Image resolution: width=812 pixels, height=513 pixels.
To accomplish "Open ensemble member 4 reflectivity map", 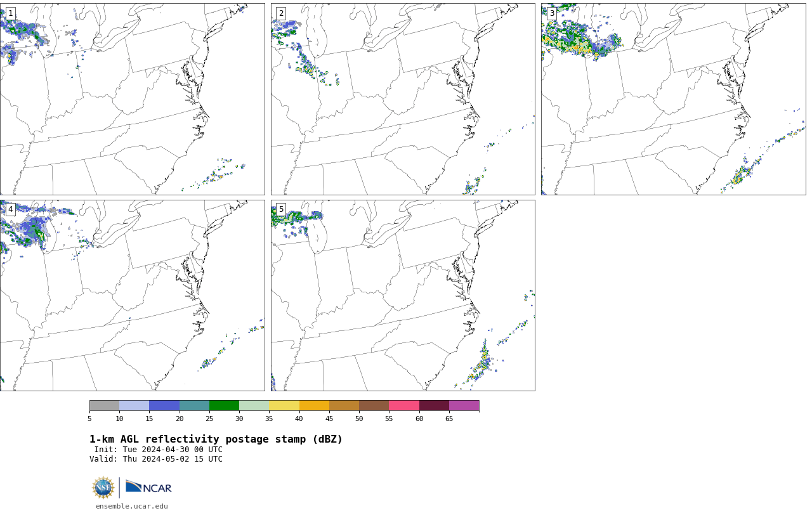I will [x=132, y=295].
